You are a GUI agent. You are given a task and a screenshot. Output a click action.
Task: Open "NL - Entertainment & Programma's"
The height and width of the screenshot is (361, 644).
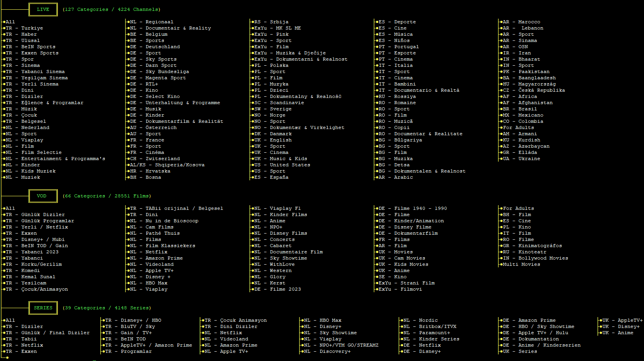pos(56,159)
